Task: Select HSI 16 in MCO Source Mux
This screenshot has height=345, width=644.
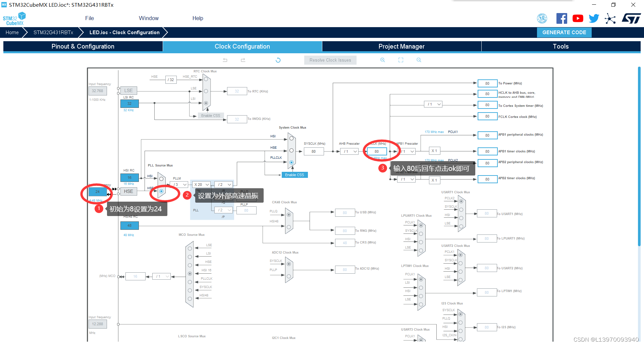Action: (190, 274)
